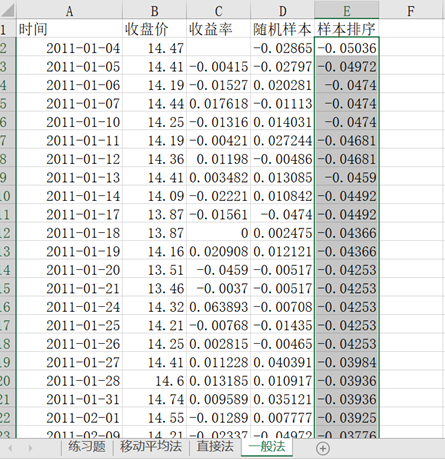Open the 直接法 sheet tab
The height and width of the screenshot is (459, 445).
[215, 447]
